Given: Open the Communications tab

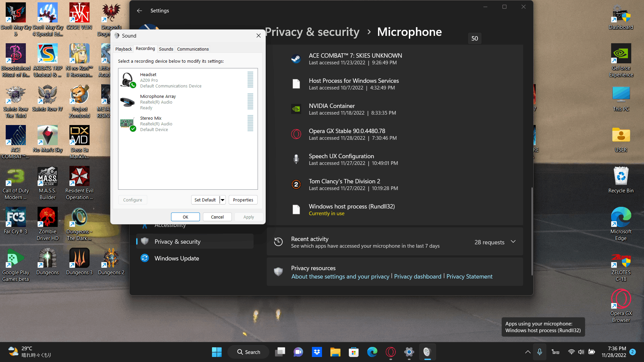Looking at the screenshot, I should point(193,49).
